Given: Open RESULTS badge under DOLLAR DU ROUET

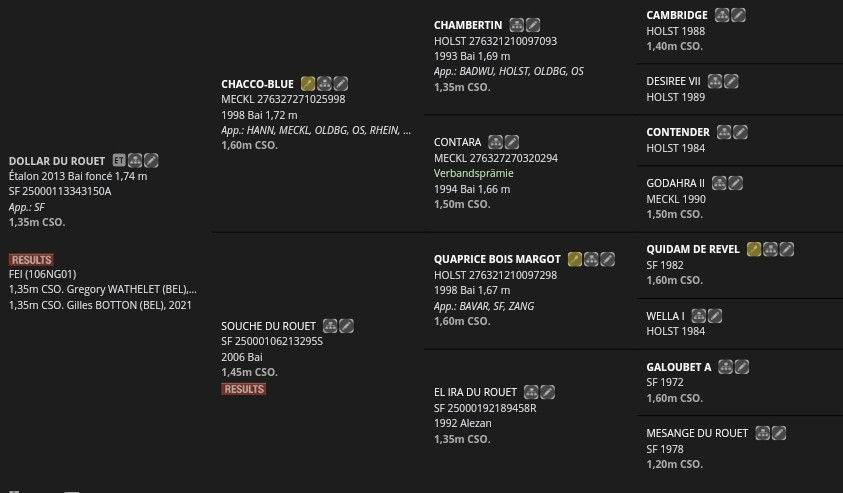Looking at the screenshot, I should tap(31, 260).
